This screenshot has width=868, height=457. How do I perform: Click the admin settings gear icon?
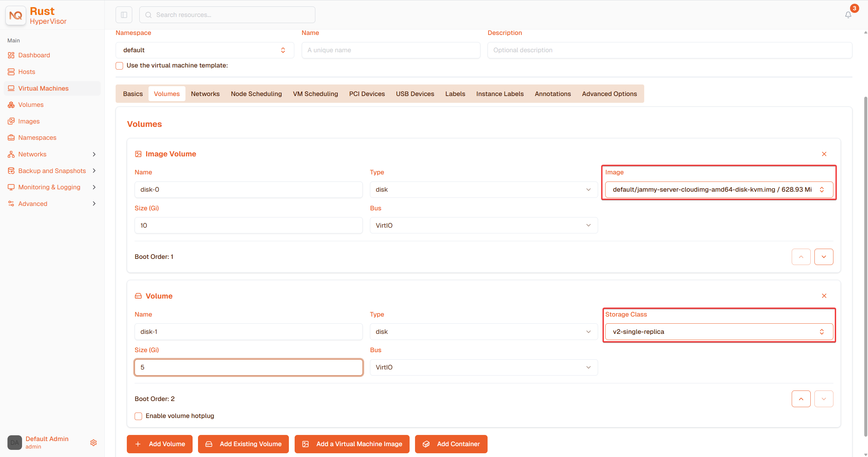point(94,443)
